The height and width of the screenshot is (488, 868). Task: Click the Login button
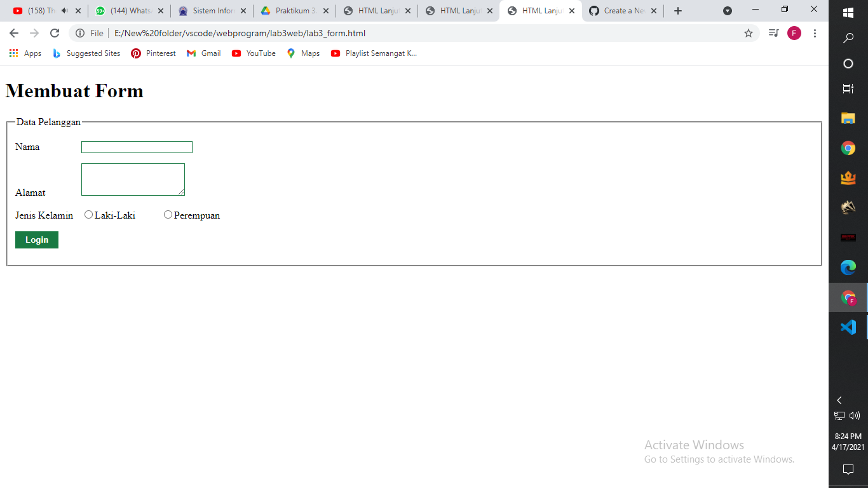(x=36, y=240)
